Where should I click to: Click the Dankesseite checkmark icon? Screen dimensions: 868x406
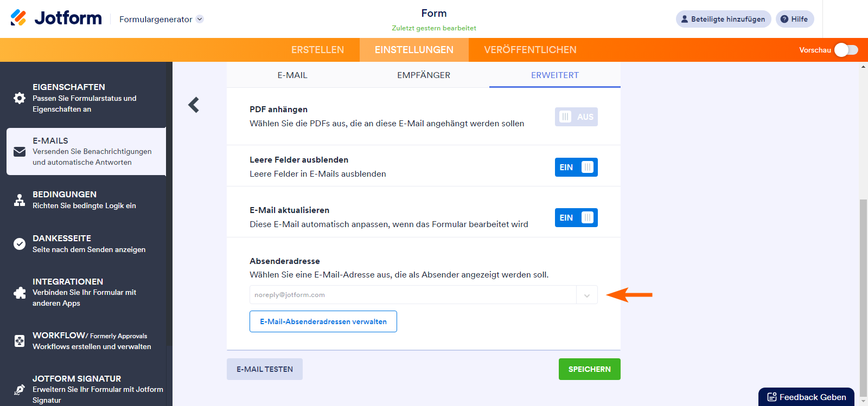(20, 244)
